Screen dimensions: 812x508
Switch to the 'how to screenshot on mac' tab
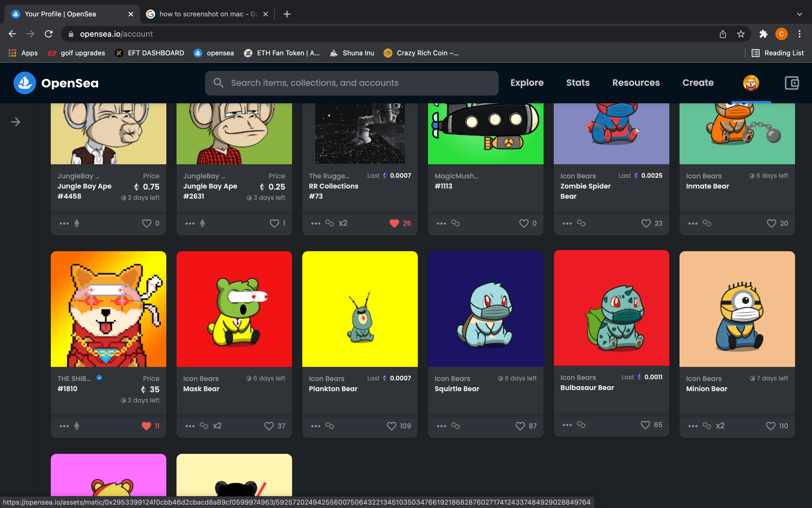pos(207,14)
